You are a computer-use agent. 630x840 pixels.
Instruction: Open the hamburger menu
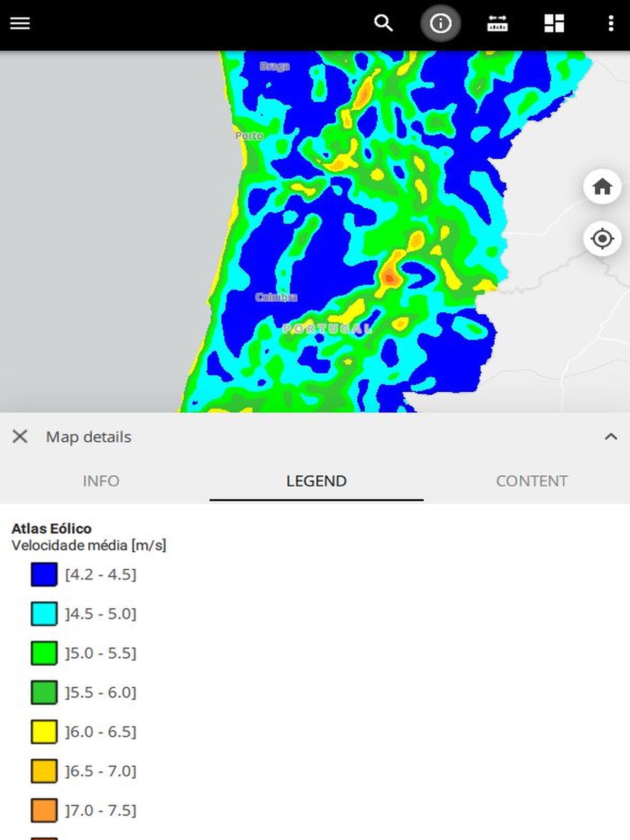click(20, 23)
